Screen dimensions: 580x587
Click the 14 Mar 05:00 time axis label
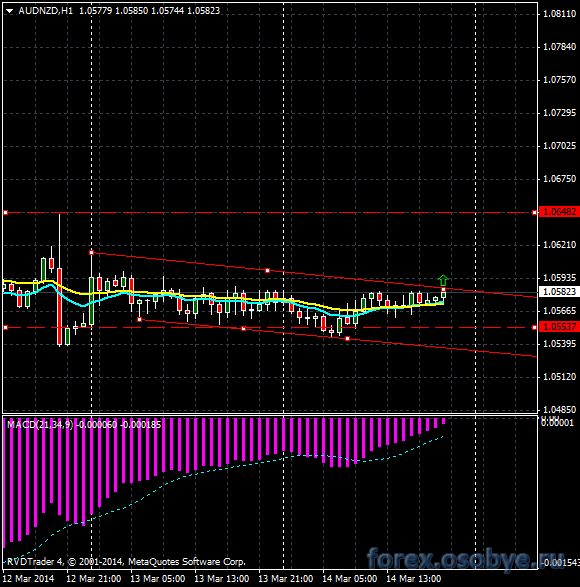[x=350, y=579]
